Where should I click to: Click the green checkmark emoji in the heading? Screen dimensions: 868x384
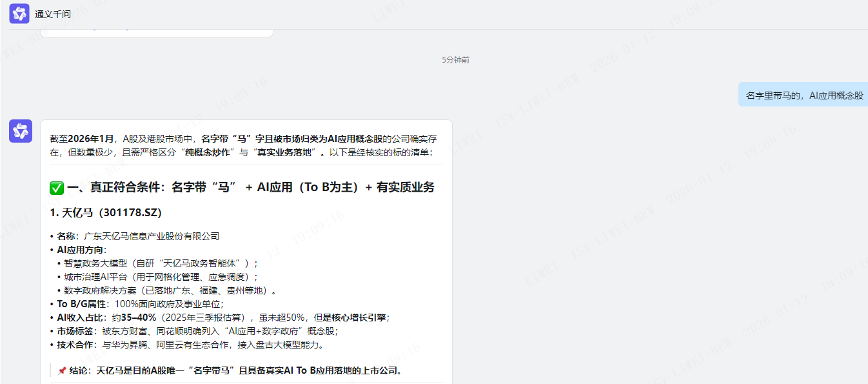pyautogui.click(x=57, y=188)
